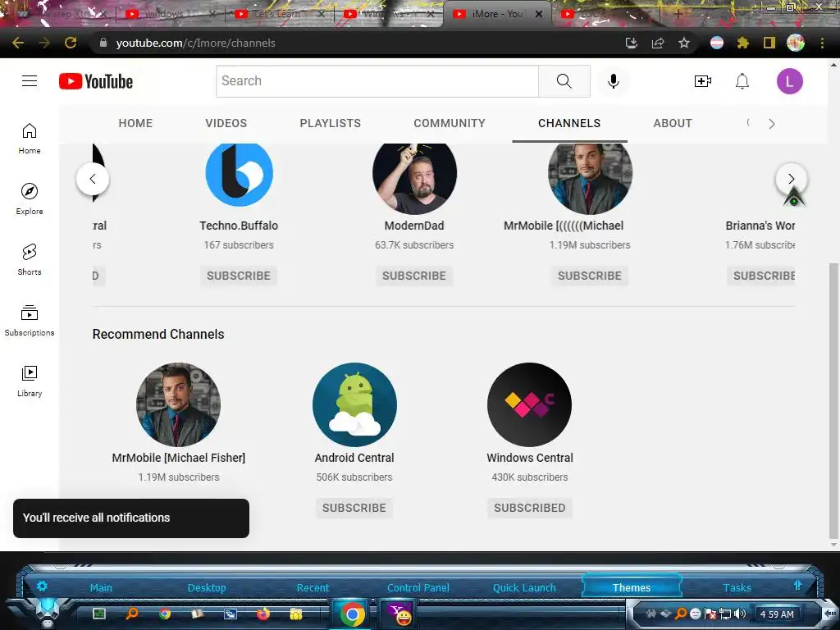Open Quick Launch on the dock
Image resolution: width=840 pixels, height=630 pixels.
coord(524,587)
